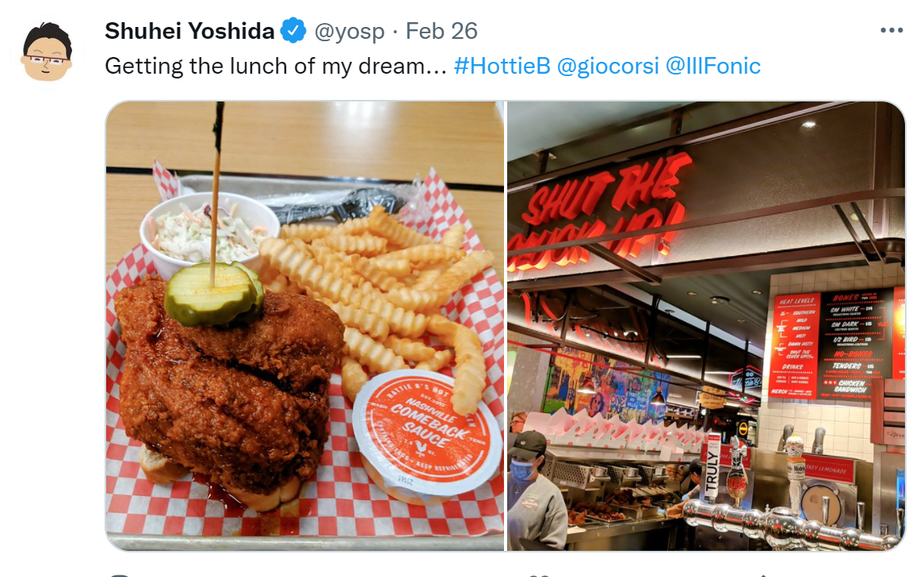Screen dimensions: 924x577
Task: Open the hot chicken and fries photo
Action: 304,326
